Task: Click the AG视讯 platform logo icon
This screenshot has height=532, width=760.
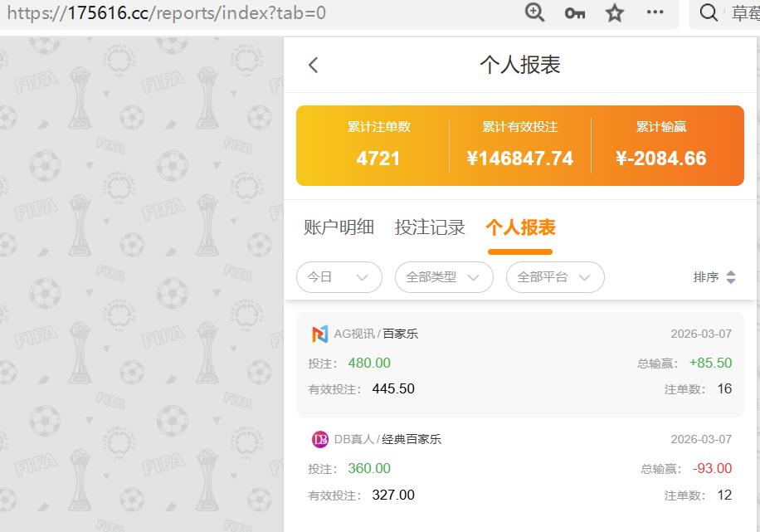Action: [321, 334]
